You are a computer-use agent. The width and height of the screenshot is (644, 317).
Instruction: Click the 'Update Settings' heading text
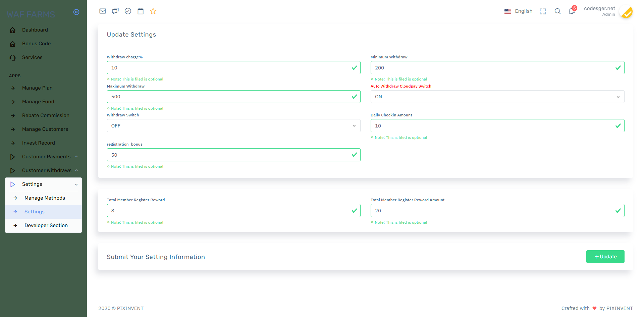(131, 35)
